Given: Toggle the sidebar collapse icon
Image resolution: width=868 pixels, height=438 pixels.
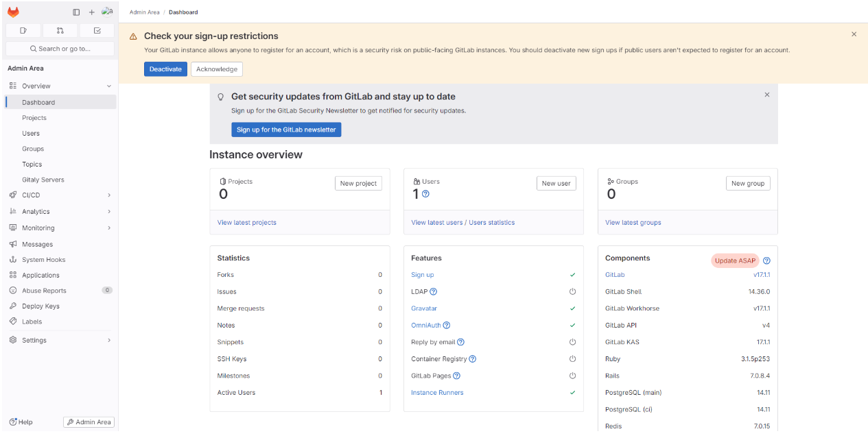Looking at the screenshot, I should [x=76, y=12].
